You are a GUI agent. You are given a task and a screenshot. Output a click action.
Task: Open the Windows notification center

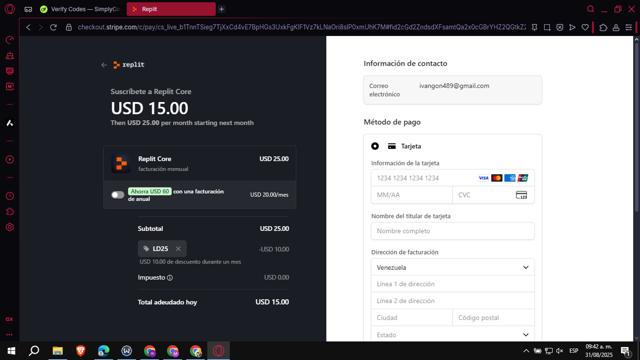point(625,351)
